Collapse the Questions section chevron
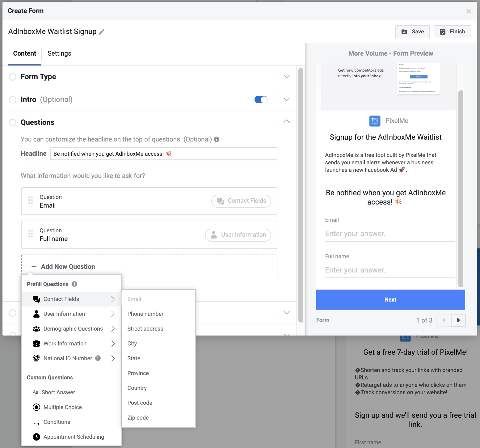This screenshot has height=448, width=480. 287,121
